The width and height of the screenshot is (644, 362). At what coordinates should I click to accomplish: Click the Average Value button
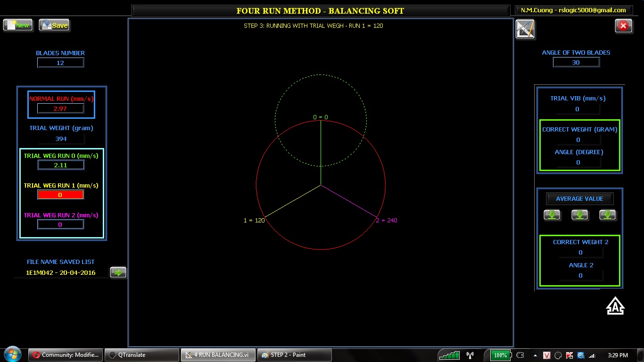click(x=579, y=198)
